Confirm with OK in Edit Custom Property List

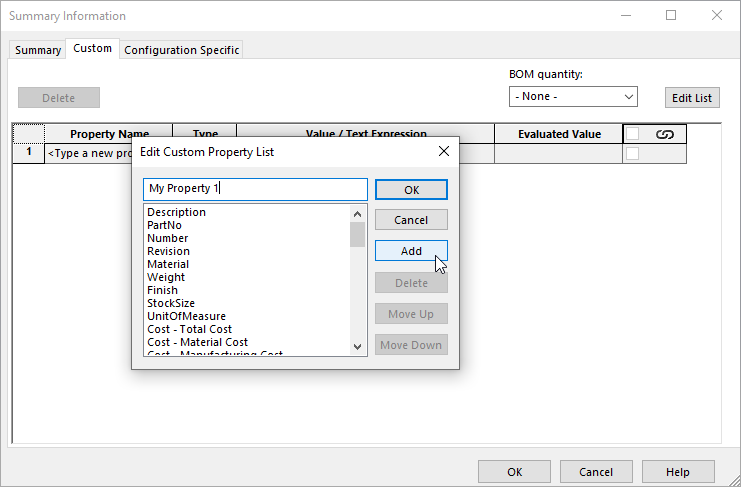coord(411,190)
